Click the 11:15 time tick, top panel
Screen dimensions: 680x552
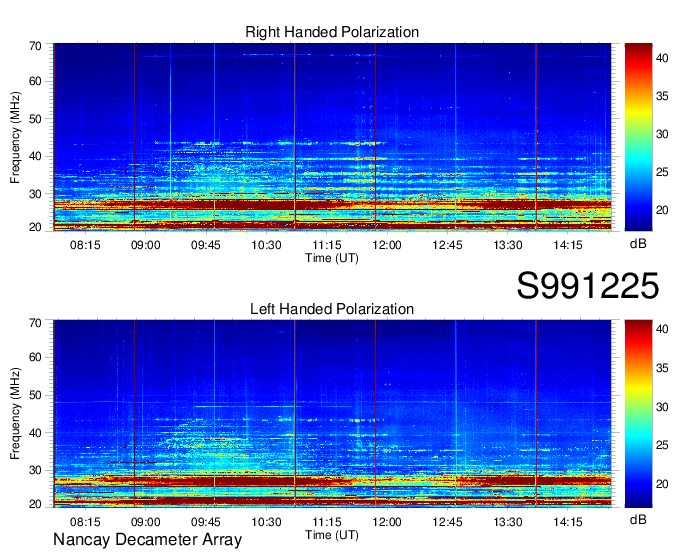[x=327, y=245]
